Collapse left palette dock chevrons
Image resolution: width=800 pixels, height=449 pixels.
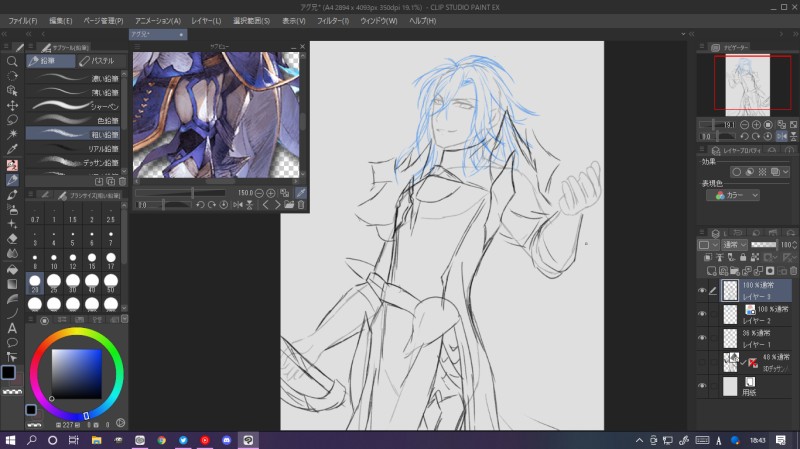tap(4, 34)
